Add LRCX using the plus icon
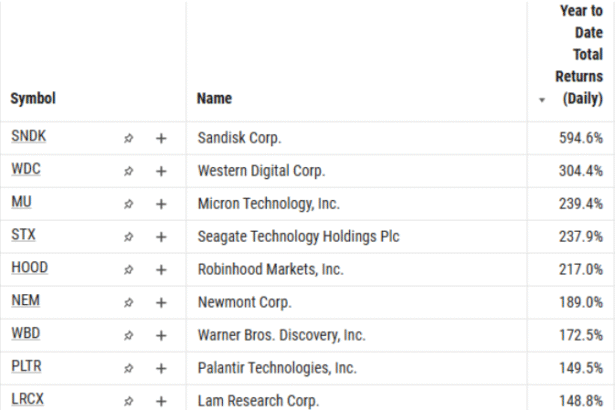615x410 pixels. (161, 400)
